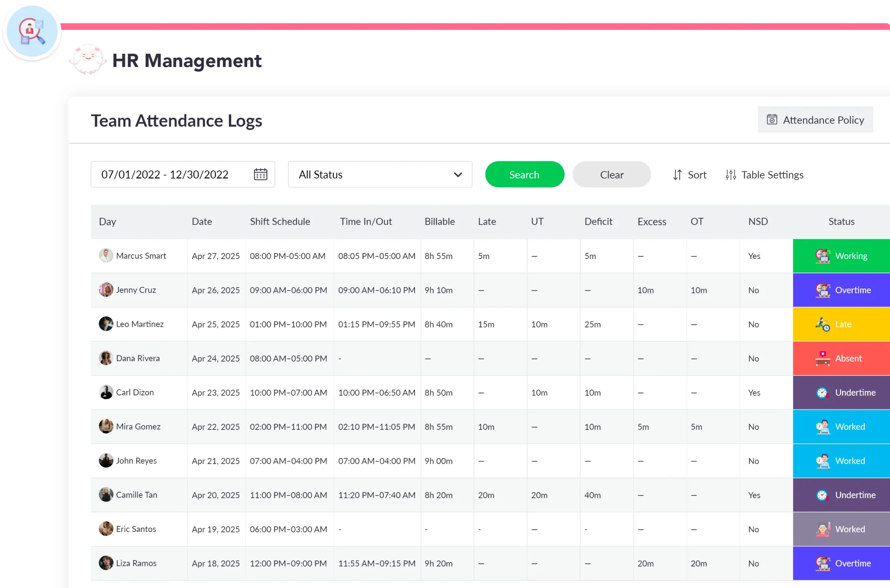Click the Shift Schedule column header
890x588 pixels.
280,222
